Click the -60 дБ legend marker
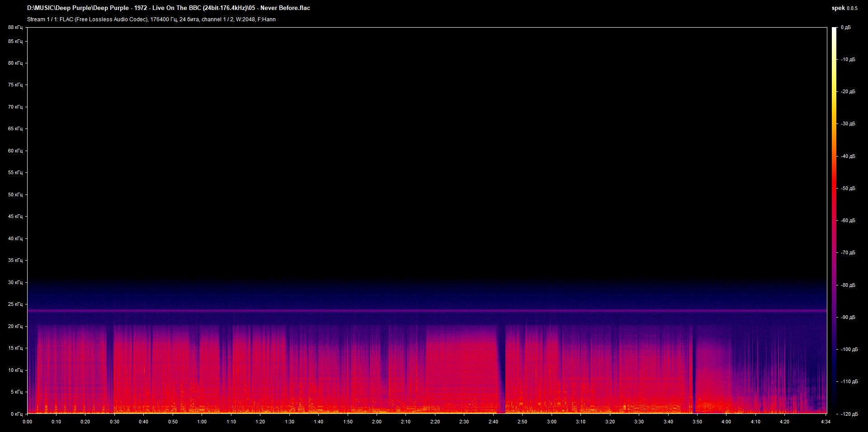The image size is (868, 432). click(x=847, y=220)
